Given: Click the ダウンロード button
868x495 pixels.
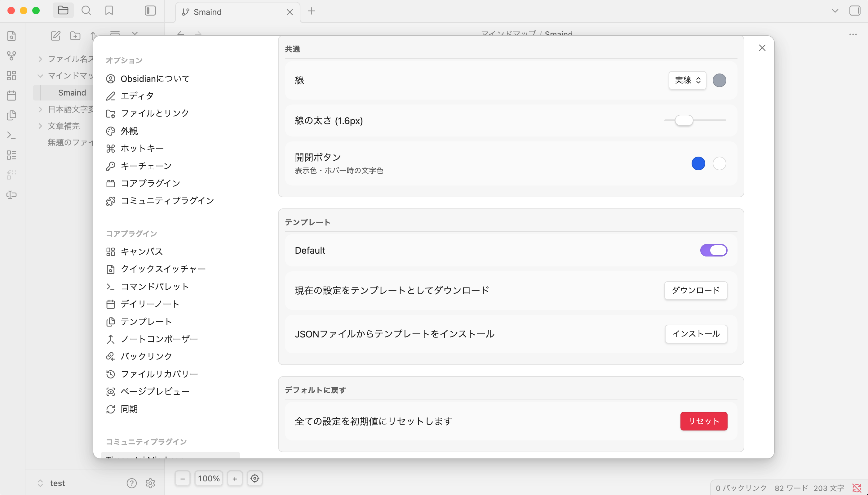Looking at the screenshot, I should (x=695, y=290).
